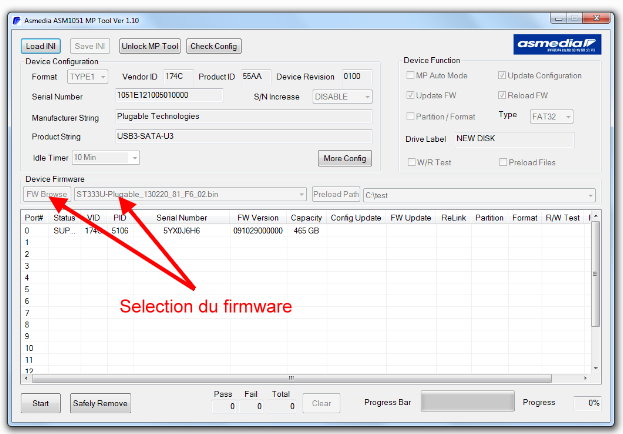The width and height of the screenshot is (623, 434).
Task: Select FW version 091029000000 cell
Action: click(258, 231)
